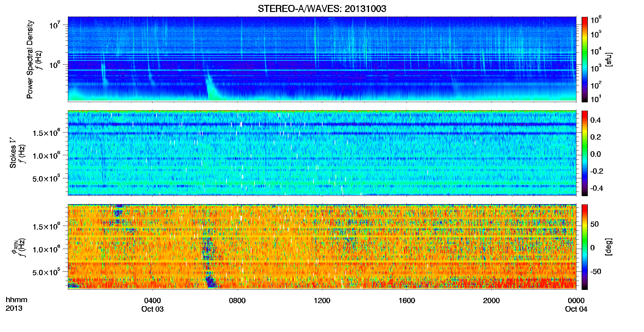Click the 2013 year label

pos(14,308)
